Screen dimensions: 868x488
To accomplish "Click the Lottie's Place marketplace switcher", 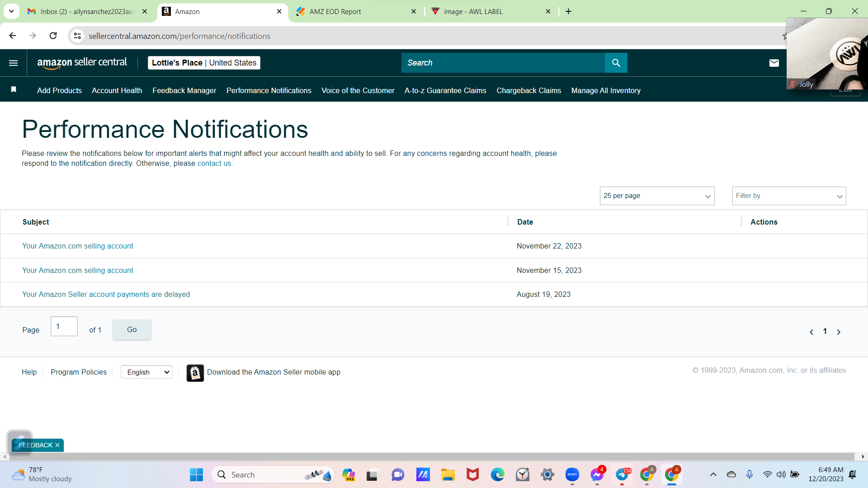I will pos(204,63).
